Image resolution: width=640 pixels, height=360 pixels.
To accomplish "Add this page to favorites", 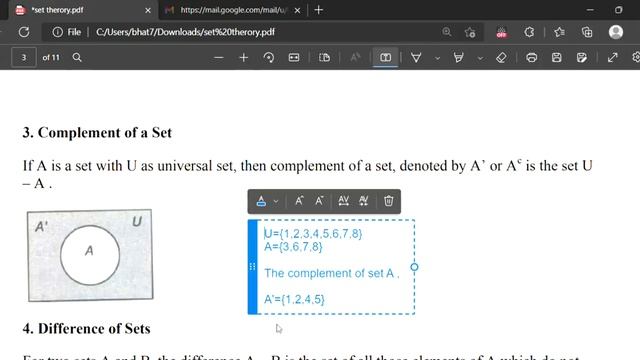I will tap(470, 32).
